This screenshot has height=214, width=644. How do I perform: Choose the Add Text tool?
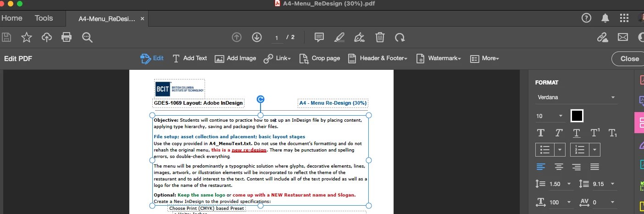(x=189, y=58)
